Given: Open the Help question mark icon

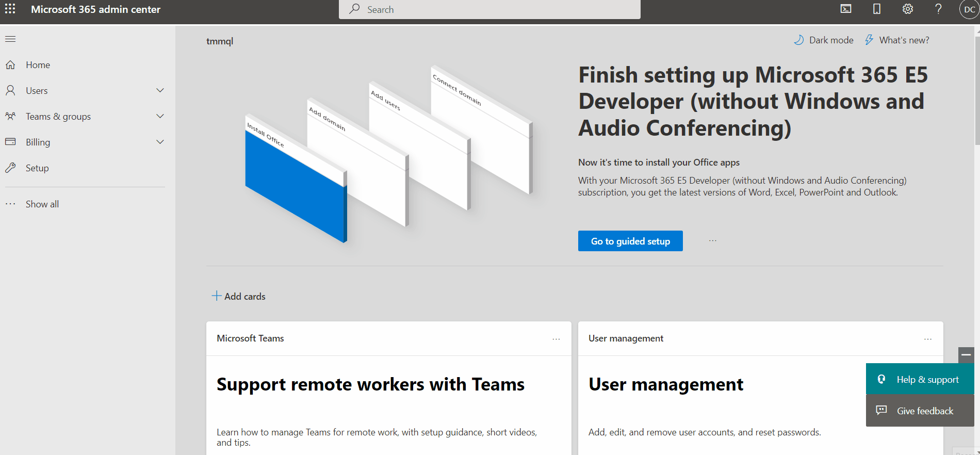Looking at the screenshot, I should pos(938,9).
